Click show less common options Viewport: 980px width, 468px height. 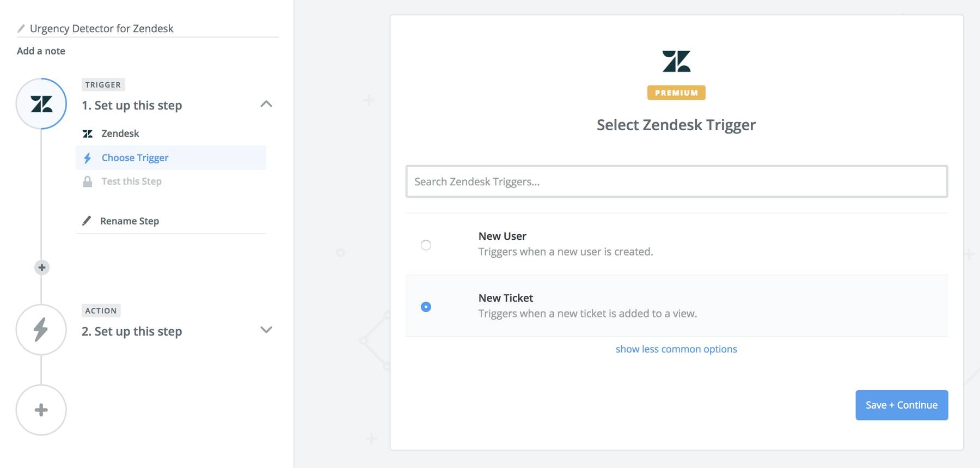[676, 349]
